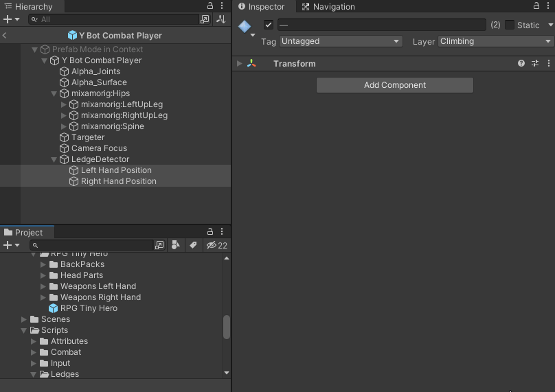
Task: Open the Transform component help icon
Action: click(x=521, y=63)
